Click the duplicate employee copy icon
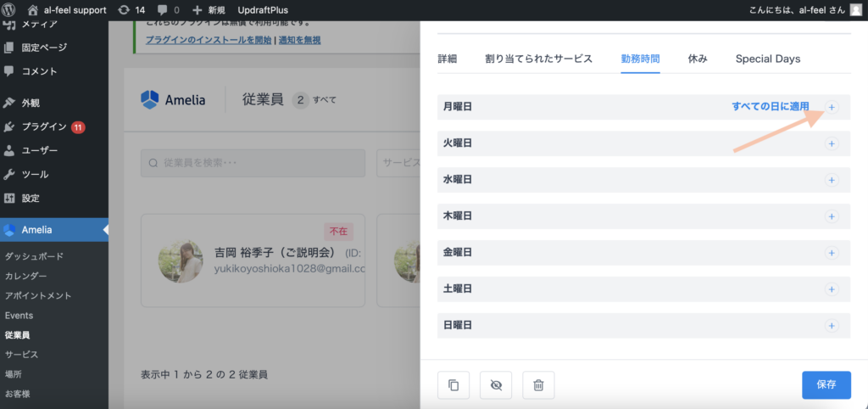 [453, 385]
